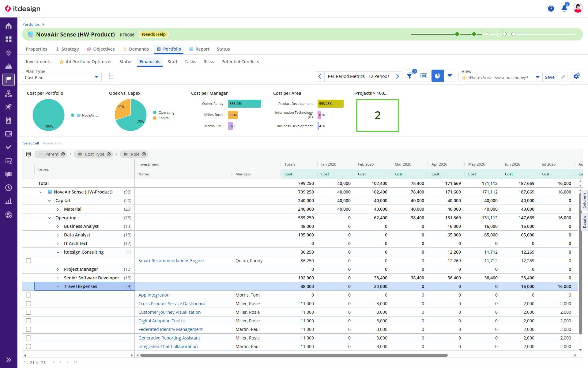Open the rocket icon in sidebar
Image resolution: width=588 pixels, height=368 pixels.
9,107
